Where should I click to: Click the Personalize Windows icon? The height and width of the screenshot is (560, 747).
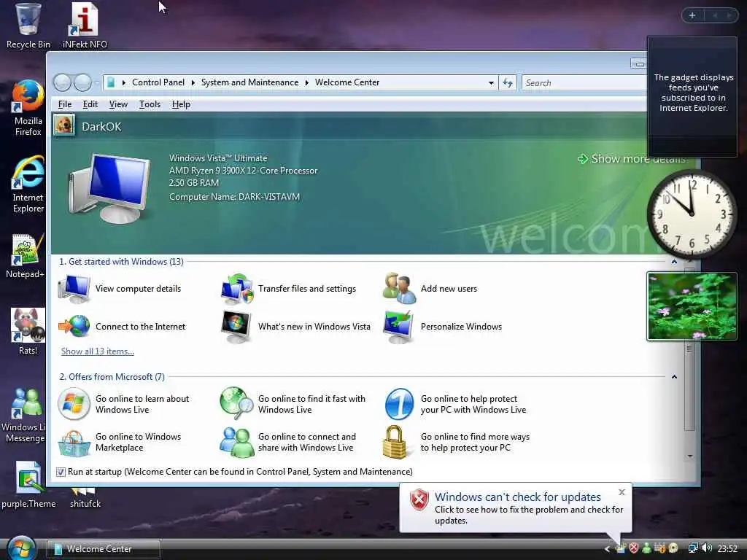click(399, 327)
